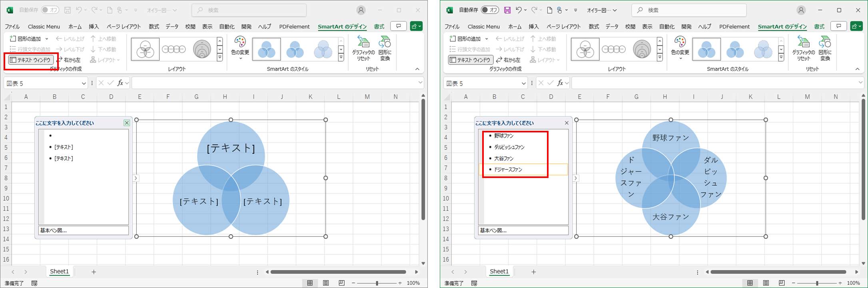Expand 図形の追加 dropdown arrow in left window

[x=47, y=39]
